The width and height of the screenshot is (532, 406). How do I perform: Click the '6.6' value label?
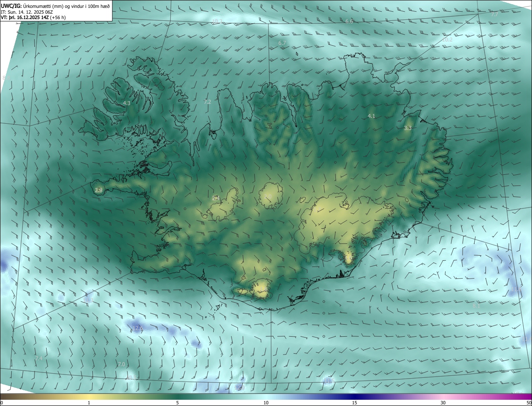[349, 21]
